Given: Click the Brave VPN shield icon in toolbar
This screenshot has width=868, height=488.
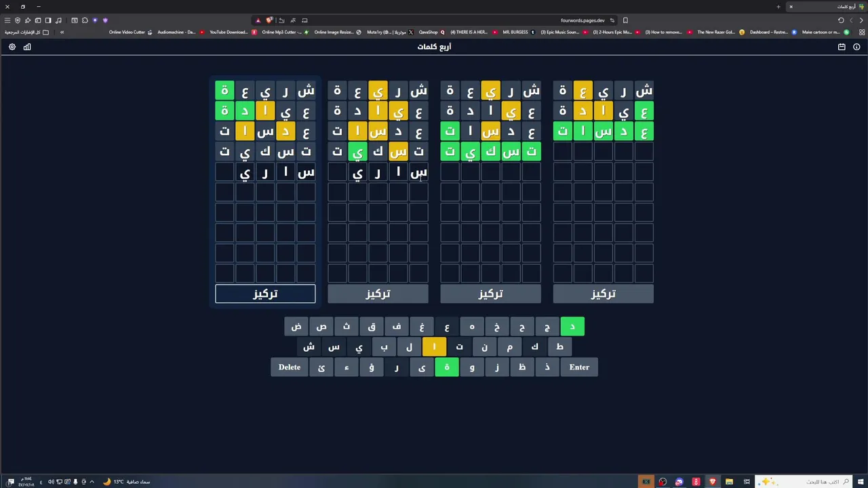Looking at the screenshot, I should [x=18, y=20].
